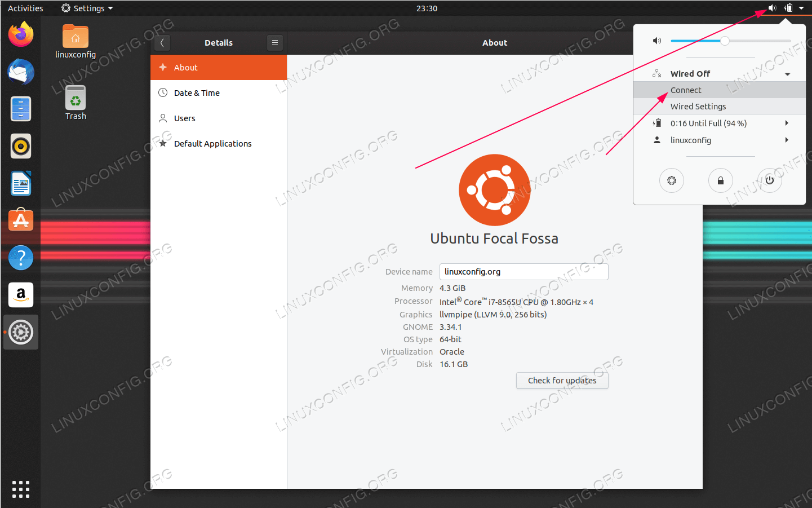Click the volume icon in the top bar

[x=772, y=8]
